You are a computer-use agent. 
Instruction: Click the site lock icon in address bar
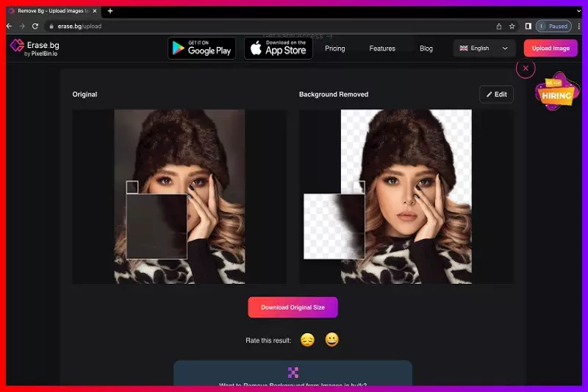pos(51,26)
